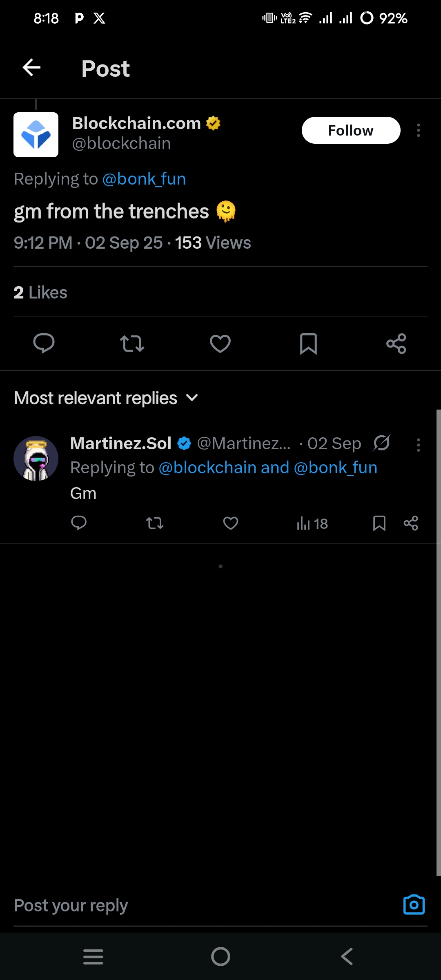Repost the Martinez.Sol reply
Viewport: 441px width, 980px height.
155,523
